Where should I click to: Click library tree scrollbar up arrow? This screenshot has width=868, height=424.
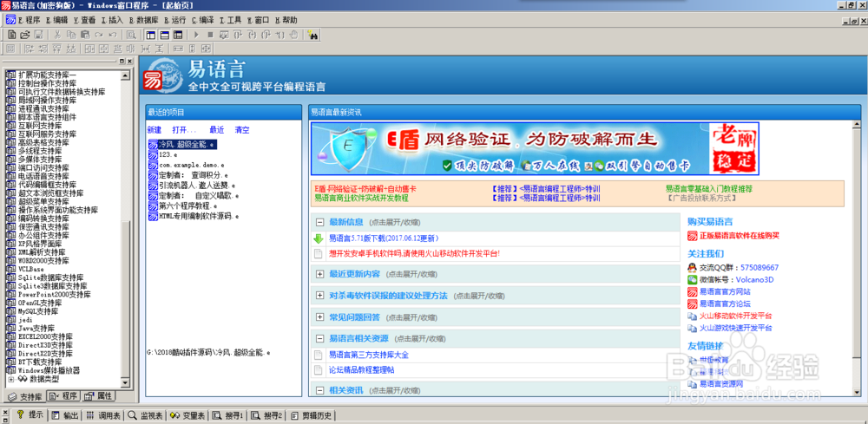(125, 75)
